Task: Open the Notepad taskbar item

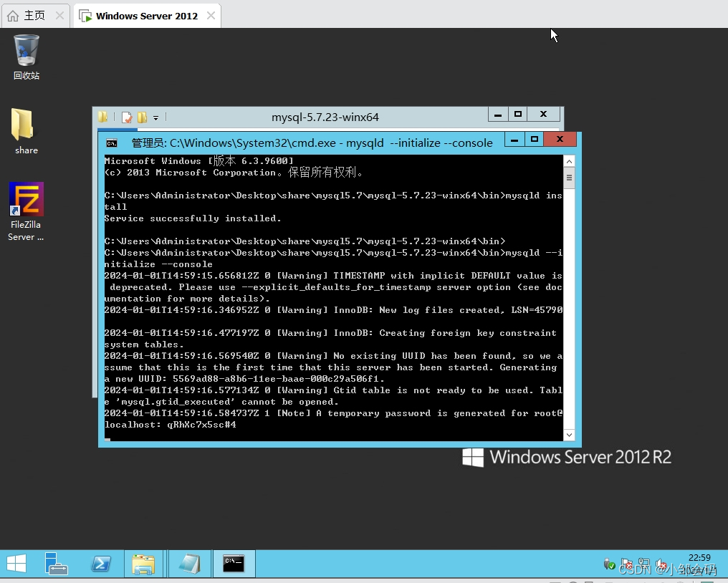Action: 189,564
